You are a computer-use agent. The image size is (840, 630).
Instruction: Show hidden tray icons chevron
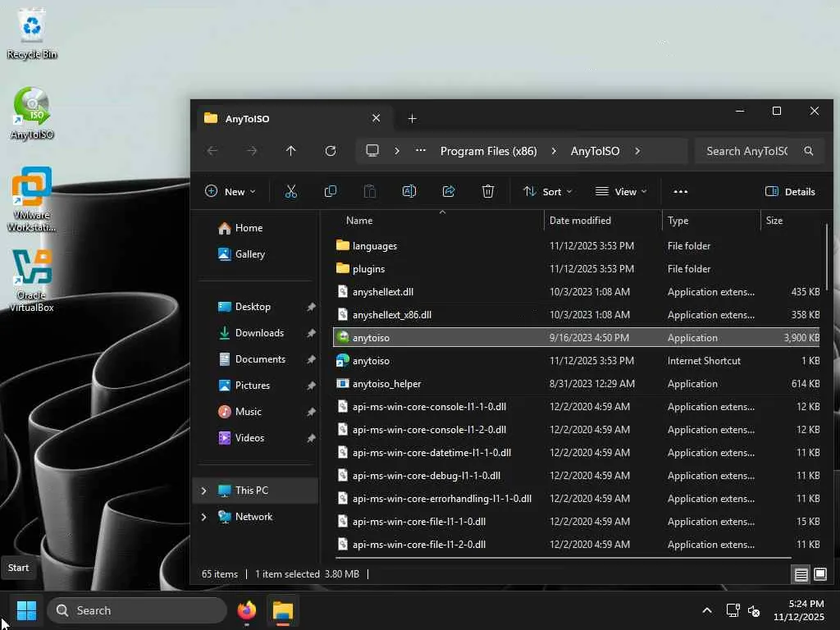point(707,610)
